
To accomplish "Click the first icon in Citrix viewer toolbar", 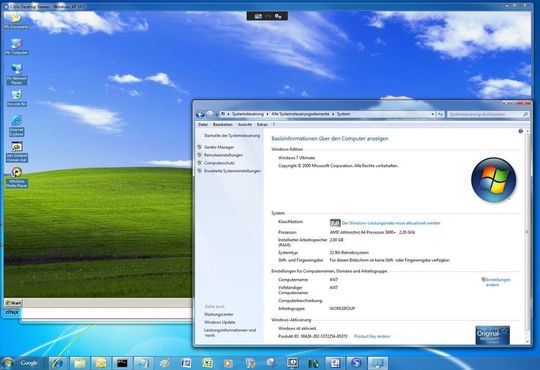I will [258, 16].
